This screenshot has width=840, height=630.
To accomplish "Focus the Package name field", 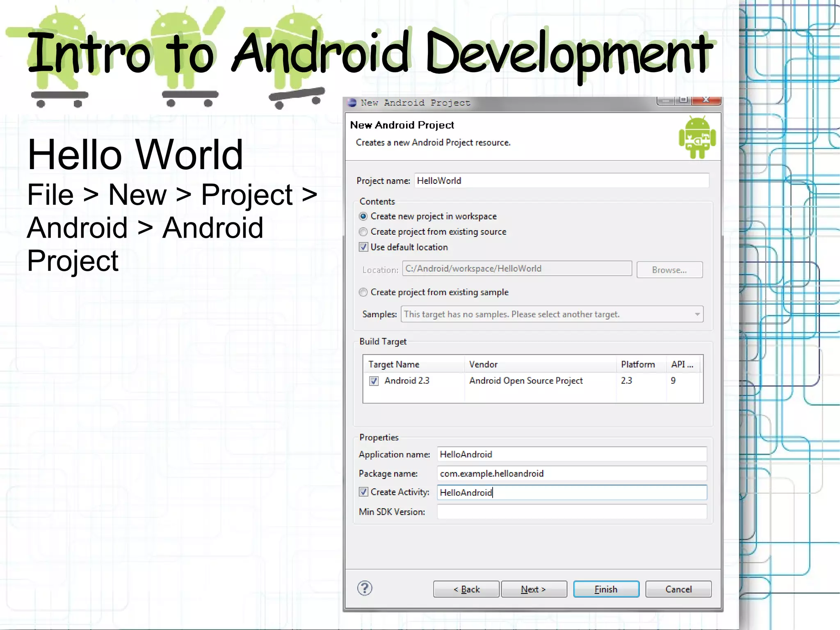I will (572, 473).
